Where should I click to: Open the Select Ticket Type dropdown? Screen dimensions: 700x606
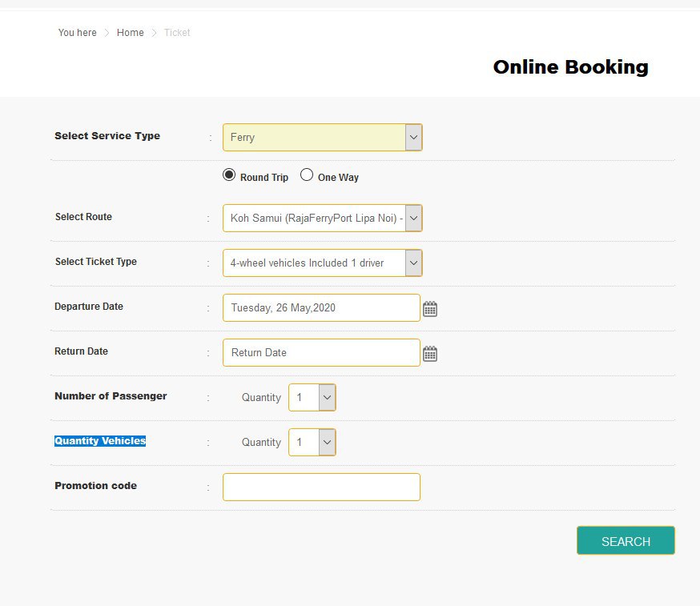[322, 263]
